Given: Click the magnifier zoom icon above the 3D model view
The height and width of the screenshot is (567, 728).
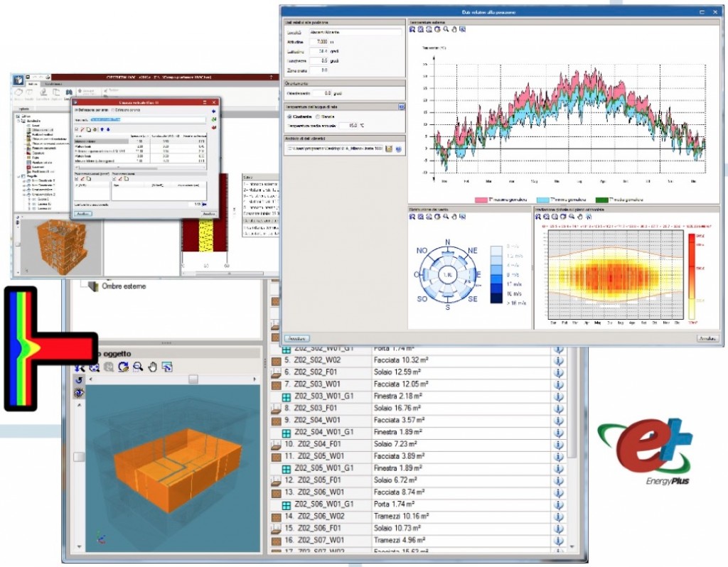Looking at the screenshot, I should point(138,367).
